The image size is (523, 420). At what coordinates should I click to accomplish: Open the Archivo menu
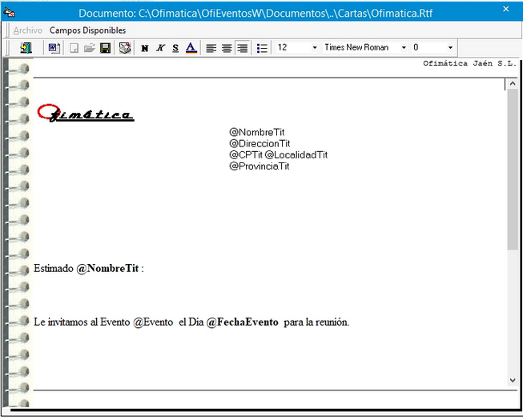[27, 30]
